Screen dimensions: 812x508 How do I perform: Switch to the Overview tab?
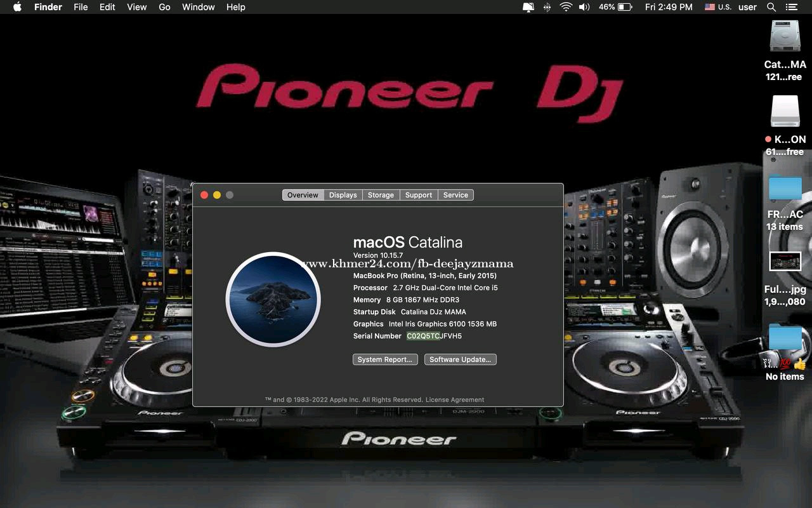(x=303, y=195)
